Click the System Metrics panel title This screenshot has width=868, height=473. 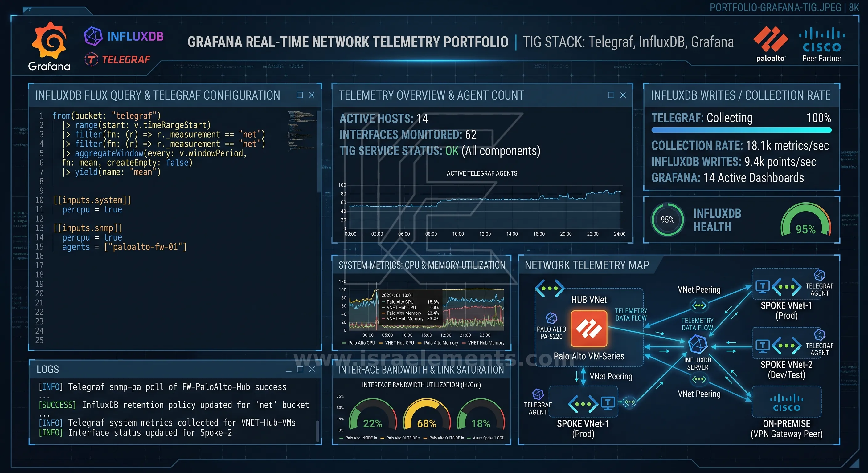coord(422,265)
